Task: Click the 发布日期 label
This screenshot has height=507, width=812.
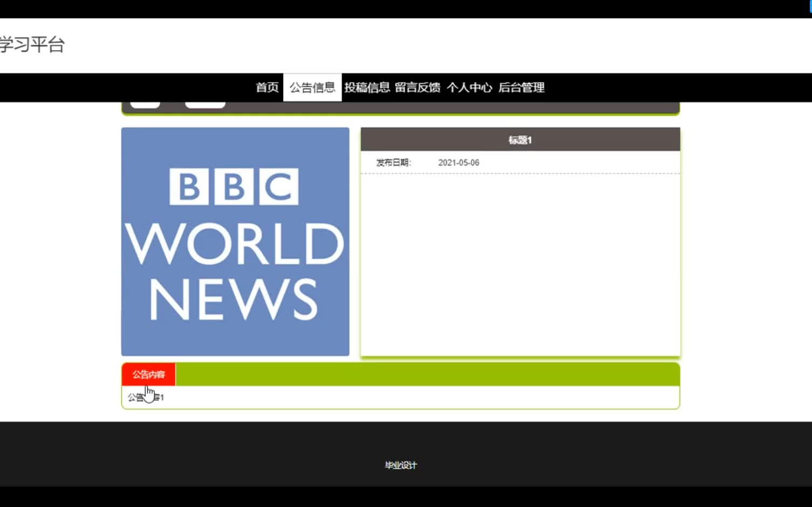Action: point(393,162)
